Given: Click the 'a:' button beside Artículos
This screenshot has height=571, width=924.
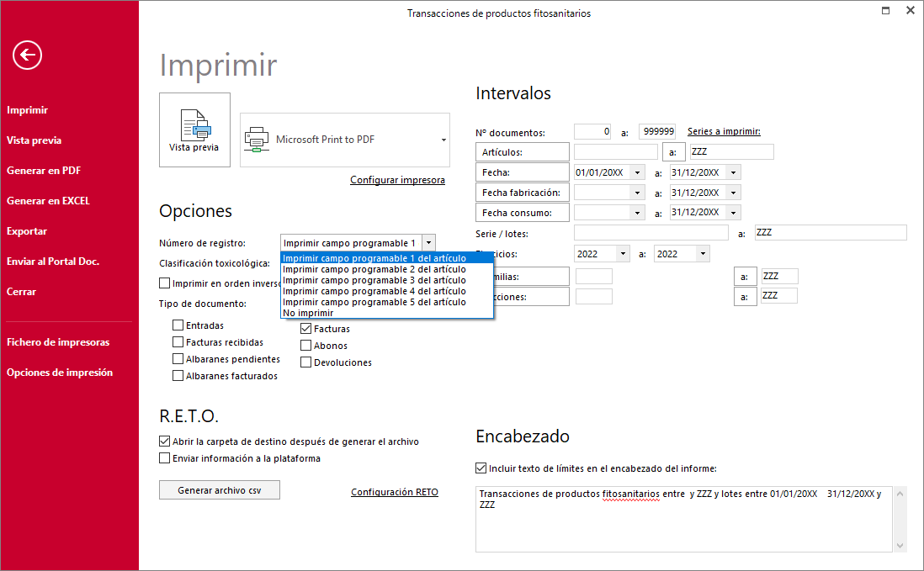Looking at the screenshot, I should (673, 152).
